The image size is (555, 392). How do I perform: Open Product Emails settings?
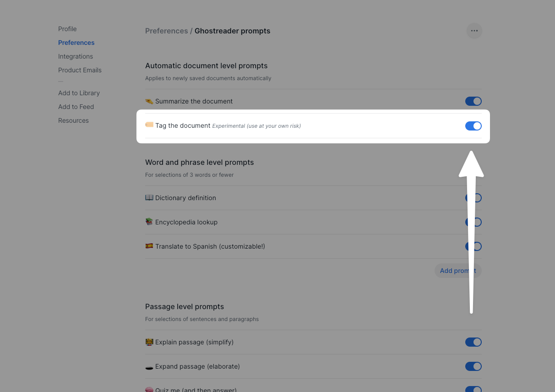(80, 70)
